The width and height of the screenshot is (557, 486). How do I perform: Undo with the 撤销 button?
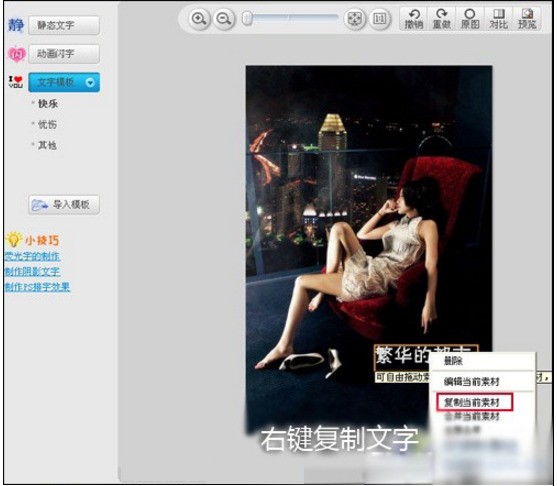coord(414,19)
